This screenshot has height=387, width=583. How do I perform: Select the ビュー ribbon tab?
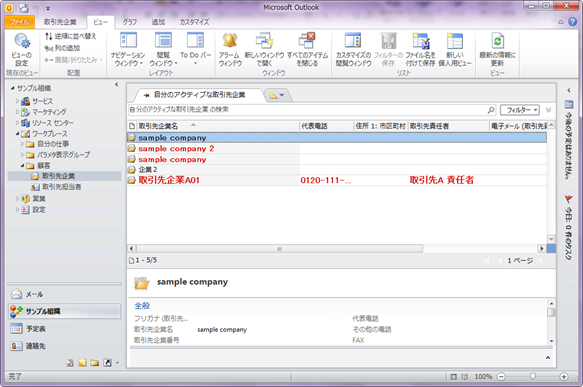(x=100, y=22)
